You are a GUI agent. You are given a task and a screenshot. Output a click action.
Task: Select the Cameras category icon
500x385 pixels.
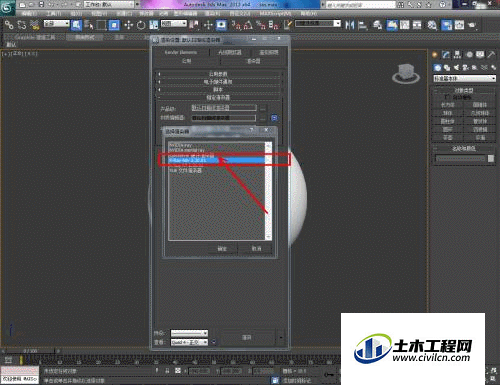pyautogui.click(x=466, y=68)
